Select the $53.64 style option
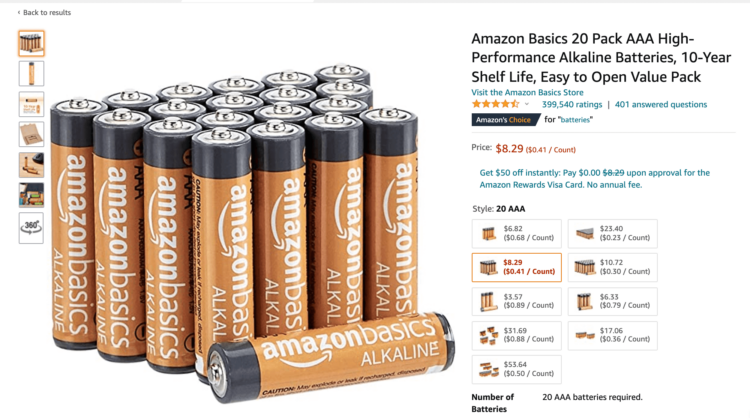 (517, 369)
